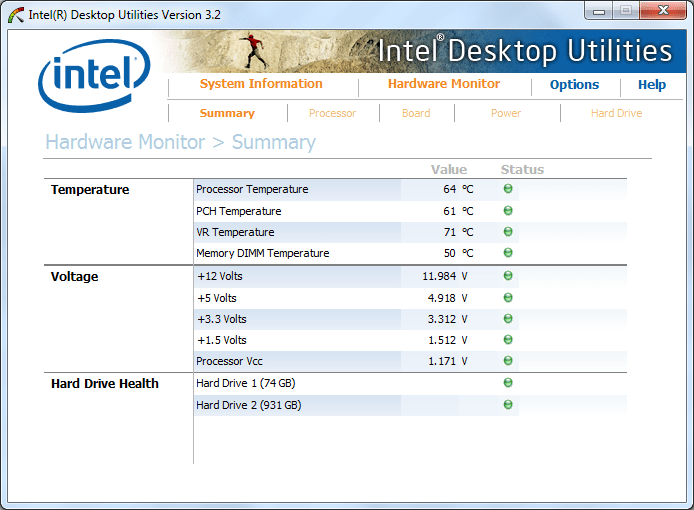Click the Value column header

tap(449, 170)
